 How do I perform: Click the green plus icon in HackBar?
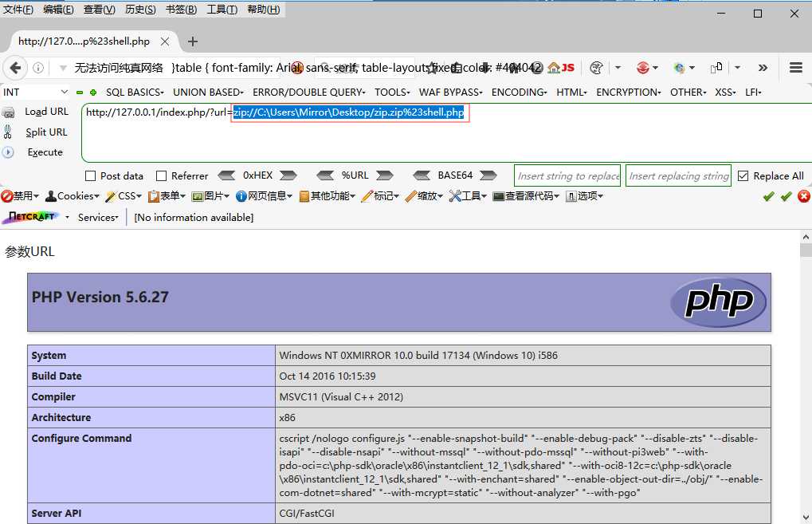tap(93, 93)
